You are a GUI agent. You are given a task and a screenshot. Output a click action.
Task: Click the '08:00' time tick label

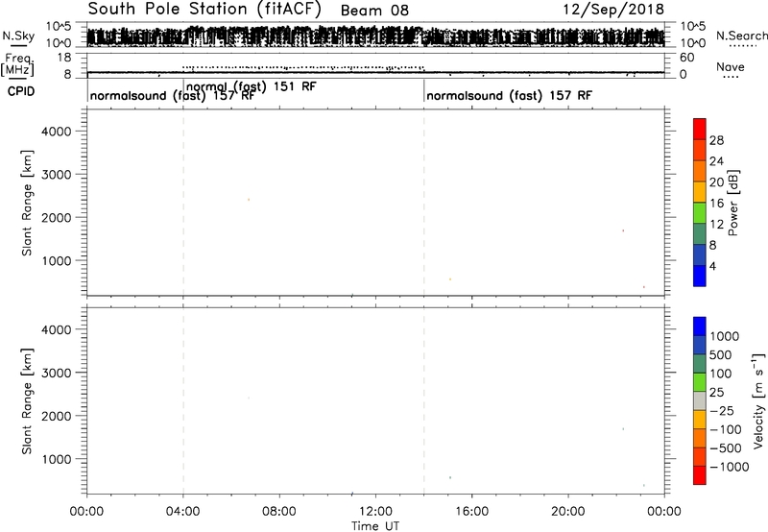(x=279, y=512)
